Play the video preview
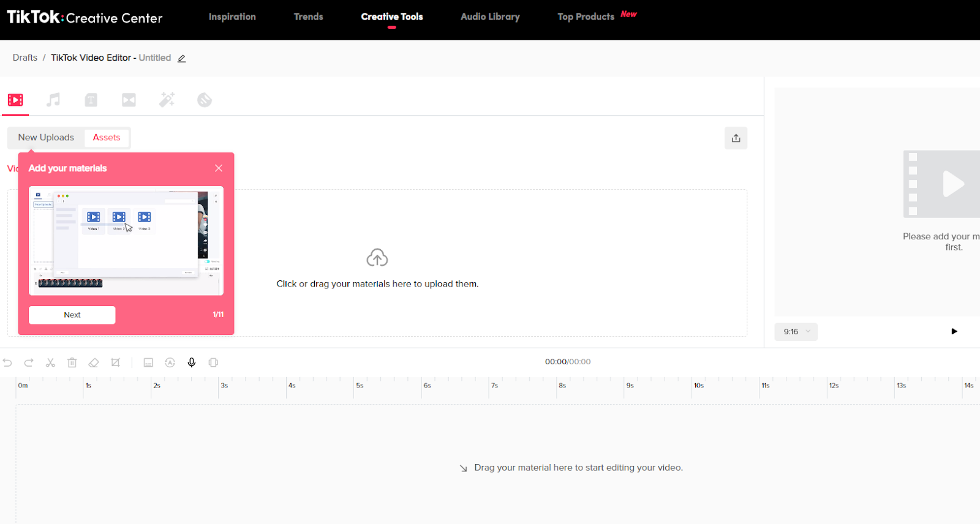 click(954, 331)
